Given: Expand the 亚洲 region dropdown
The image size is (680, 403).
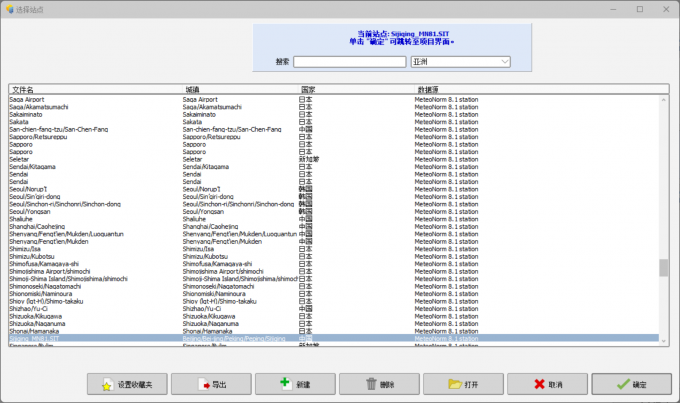Looking at the screenshot, I should [504, 62].
